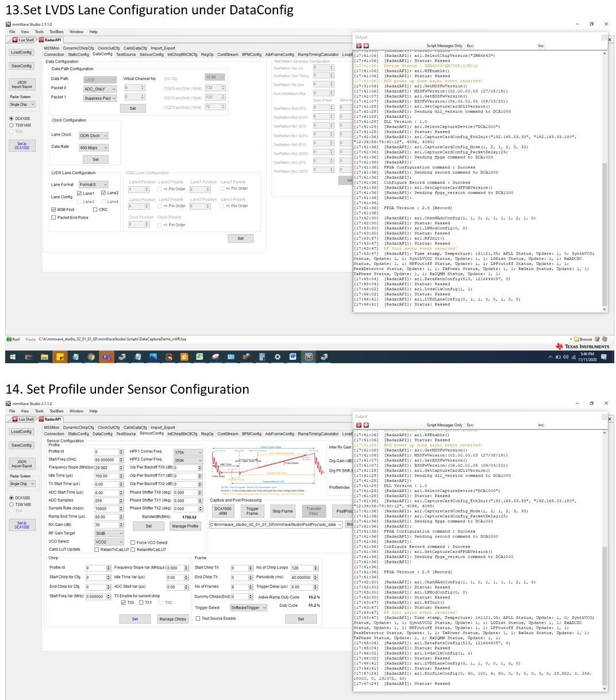This screenshot has height=700, width=616.
Task: Open the TestSource tab in step 13 window
Action: tap(126, 55)
